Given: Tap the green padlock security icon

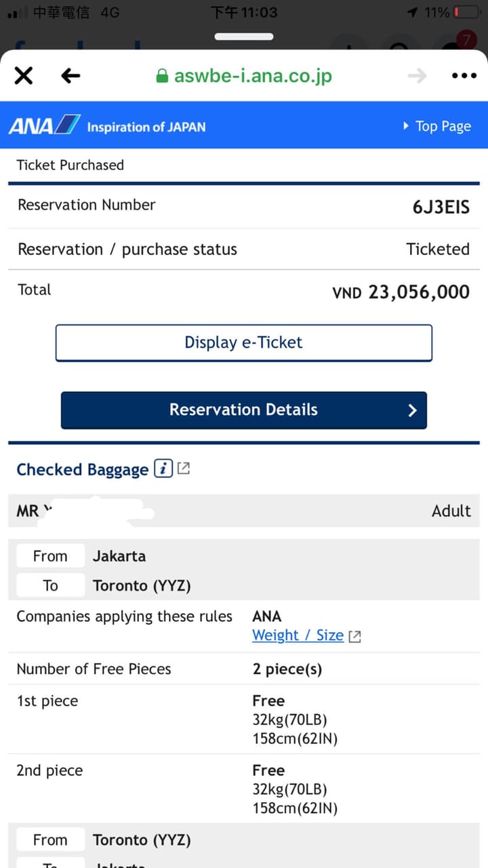Looking at the screenshot, I should click(162, 75).
